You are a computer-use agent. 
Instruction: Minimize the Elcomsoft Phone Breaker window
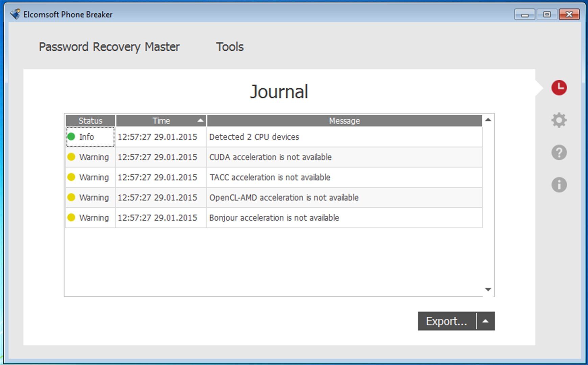(x=525, y=15)
